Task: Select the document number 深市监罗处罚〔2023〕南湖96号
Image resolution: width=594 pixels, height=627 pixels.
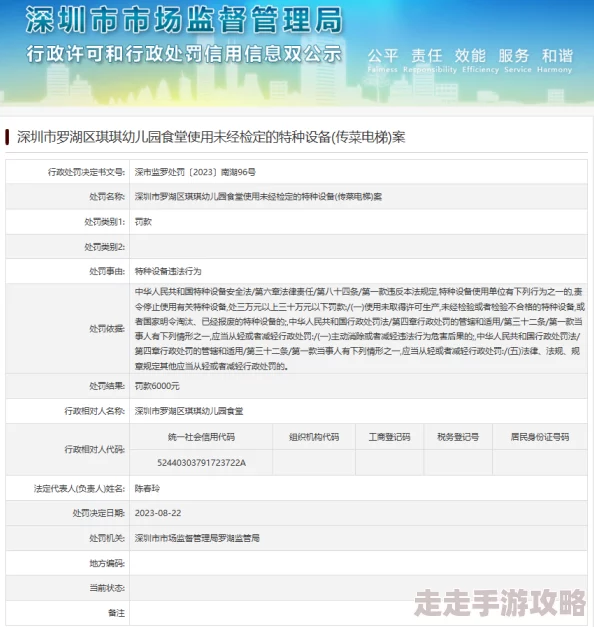Action: click(195, 172)
